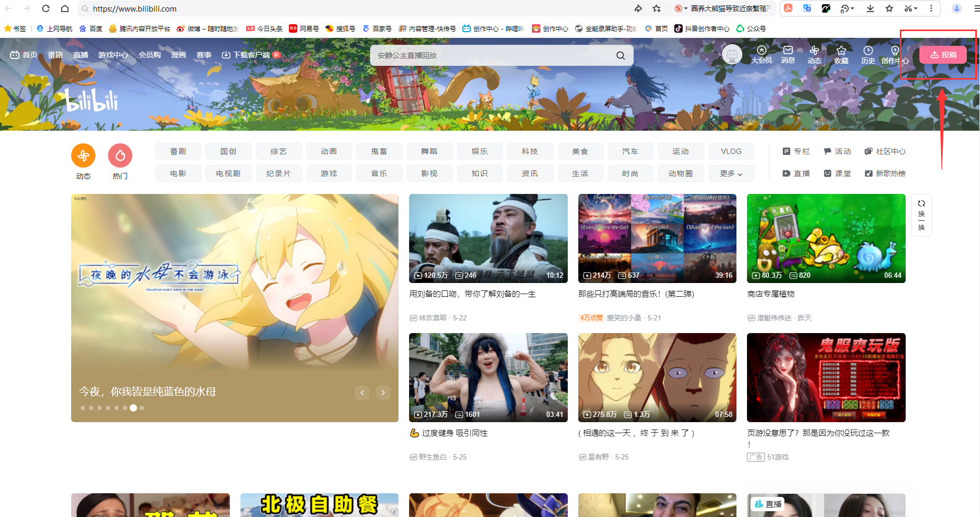Screen dimensions: 980x517
Task: Click the browser address bar URL
Action: point(134,8)
